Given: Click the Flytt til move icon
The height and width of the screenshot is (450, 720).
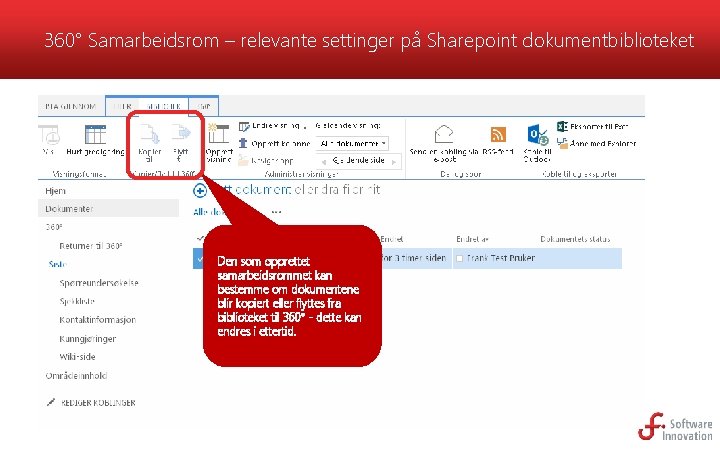Looking at the screenshot, I should [x=181, y=133].
